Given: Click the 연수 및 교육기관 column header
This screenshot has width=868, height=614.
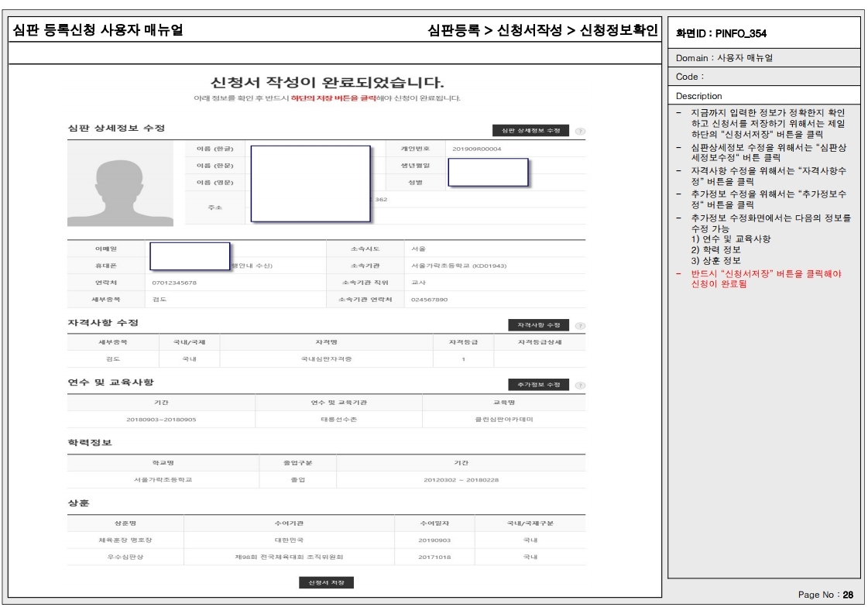Looking at the screenshot, I should (339, 403).
